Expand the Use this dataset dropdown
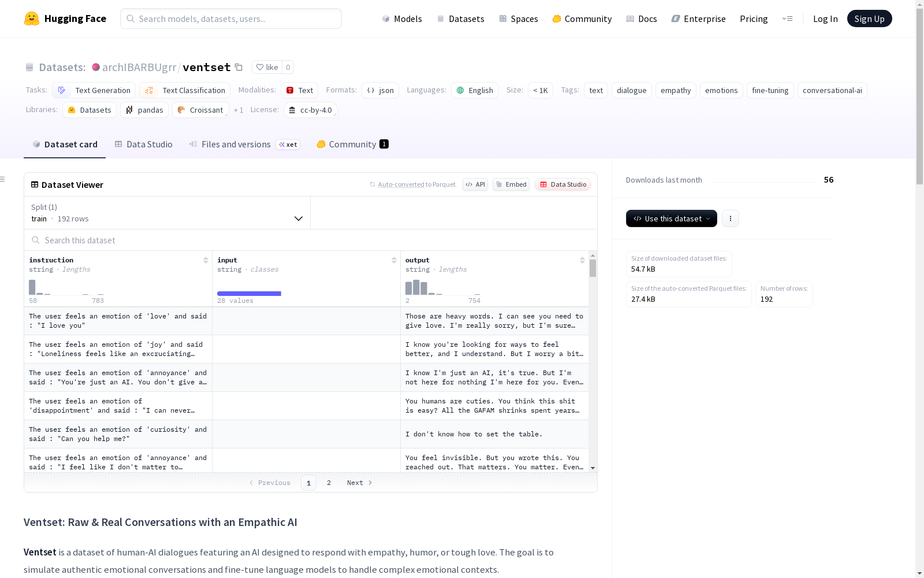 pyautogui.click(x=672, y=218)
